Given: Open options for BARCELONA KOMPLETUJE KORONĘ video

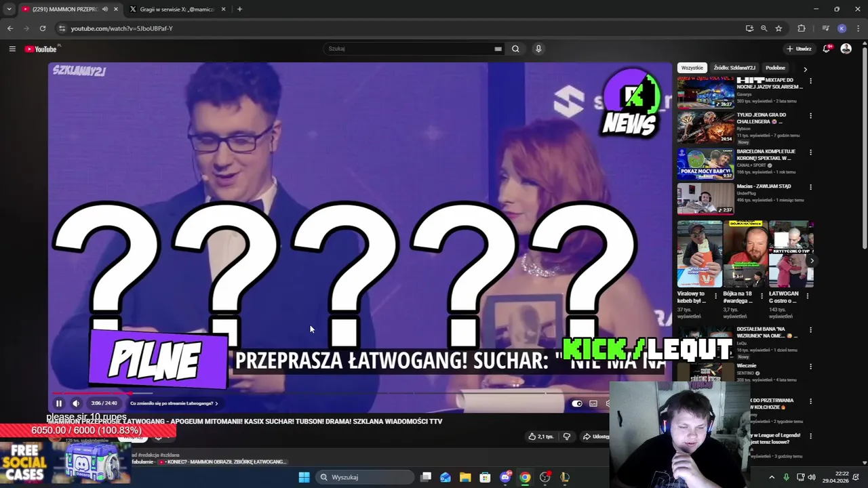Looking at the screenshot, I should (x=810, y=152).
